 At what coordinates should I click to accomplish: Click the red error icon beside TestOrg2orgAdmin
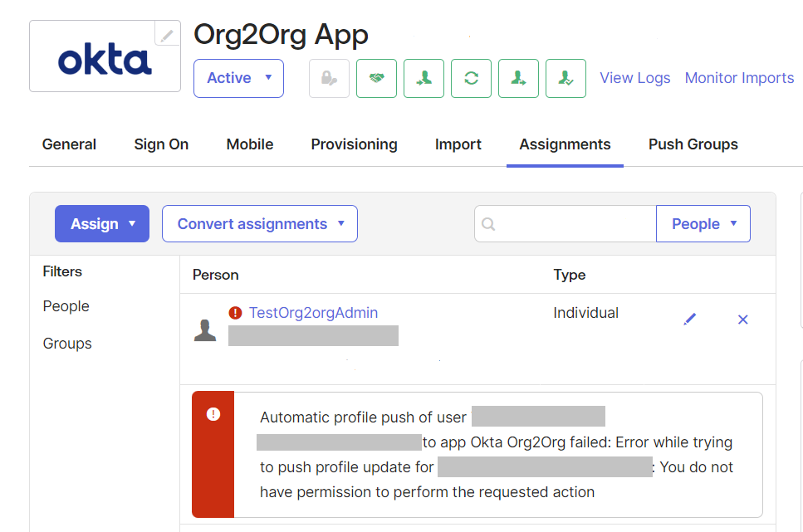[237, 313]
